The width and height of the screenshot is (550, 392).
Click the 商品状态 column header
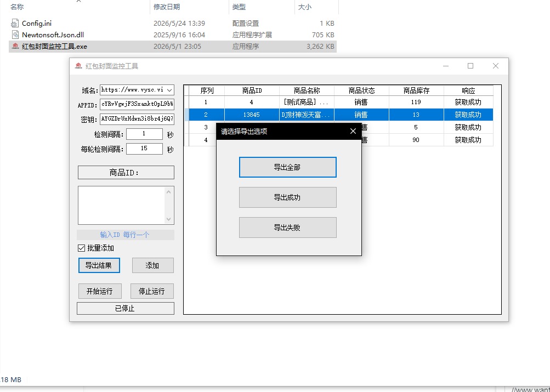[x=361, y=90]
